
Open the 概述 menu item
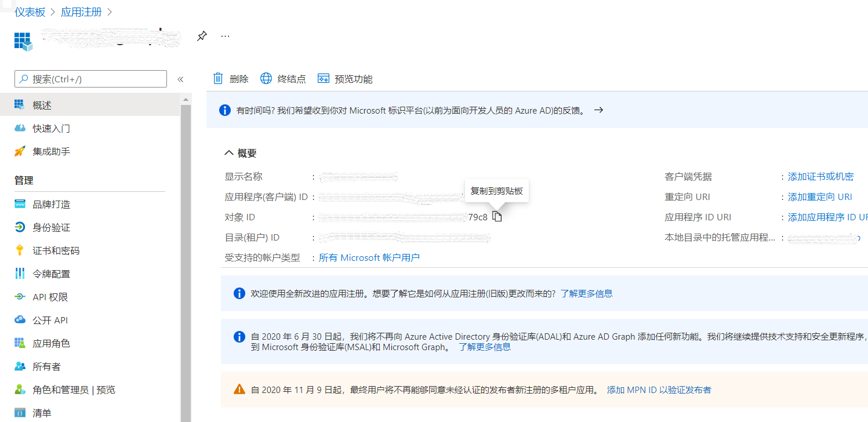90,105
